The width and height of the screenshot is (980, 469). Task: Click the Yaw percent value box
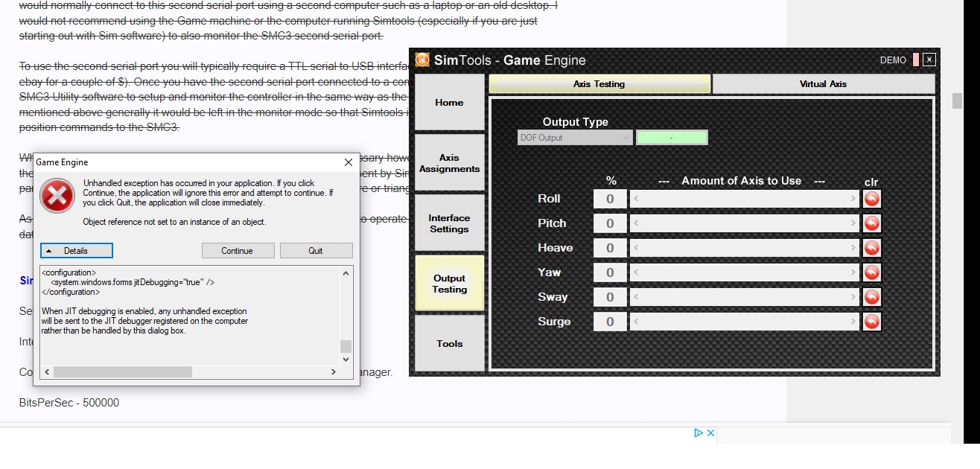pyautogui.click(x=610, y=272)
